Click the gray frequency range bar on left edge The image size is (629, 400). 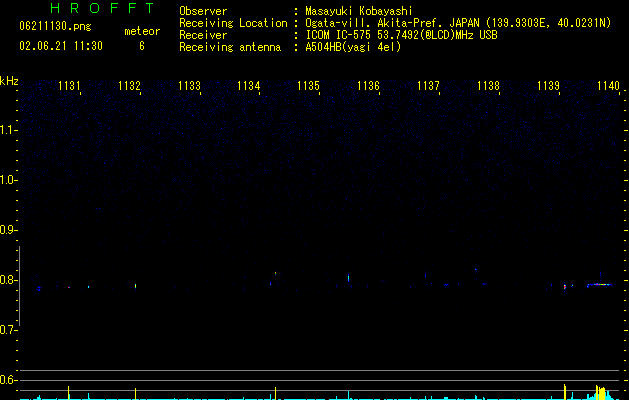[x=19, y=286]
